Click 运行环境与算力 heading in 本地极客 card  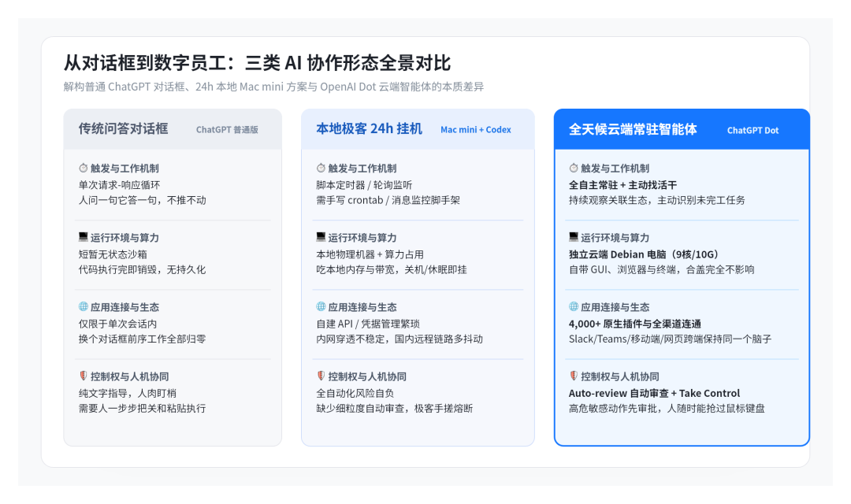point(362,238)
